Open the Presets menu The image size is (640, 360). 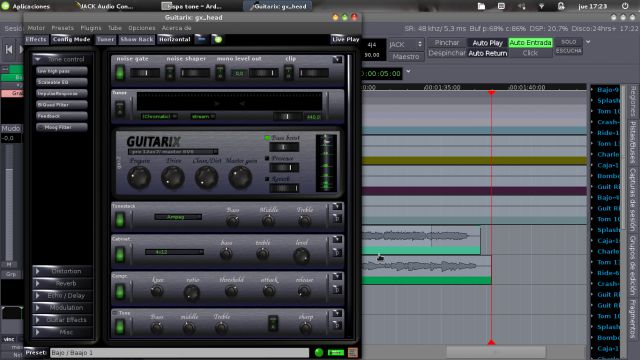[x=62, y=28]
